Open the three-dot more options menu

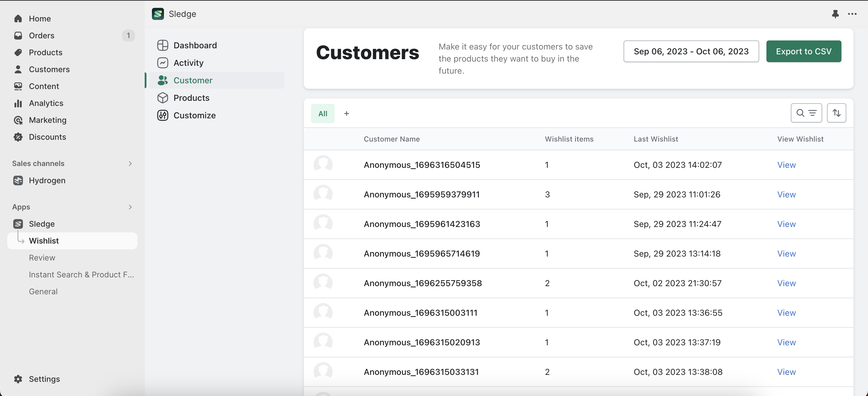852,14
